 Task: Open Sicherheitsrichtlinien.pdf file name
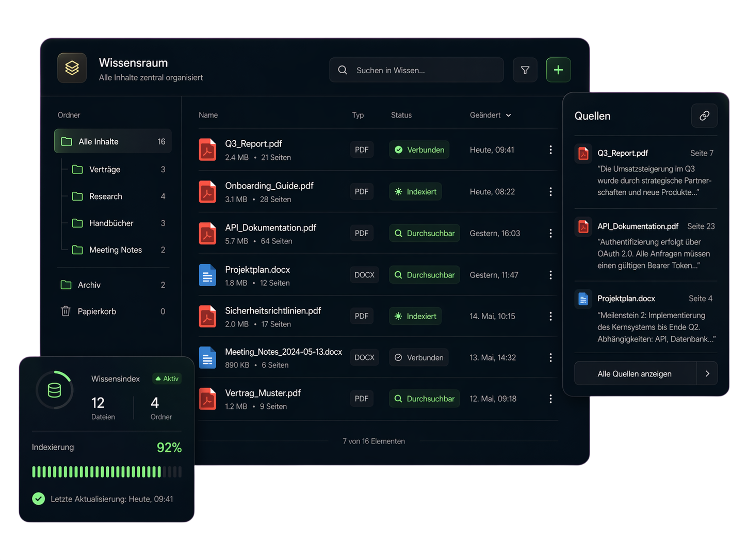click(x=273, y=310)
